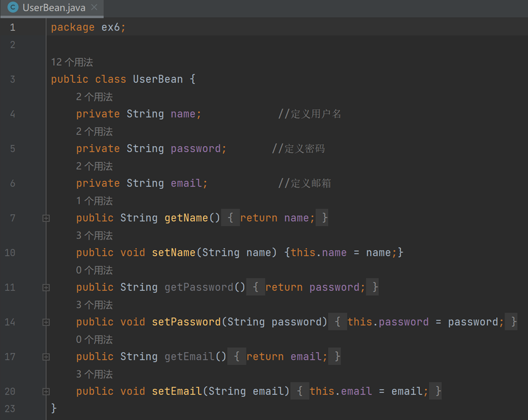
Task: Click the collapsed body placeholder of getName
Action: point(274,217)
